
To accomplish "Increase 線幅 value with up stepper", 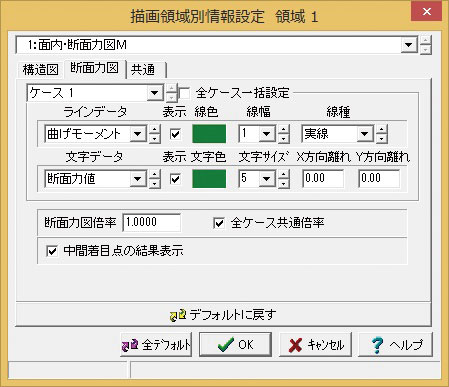I will coord(284,130).
